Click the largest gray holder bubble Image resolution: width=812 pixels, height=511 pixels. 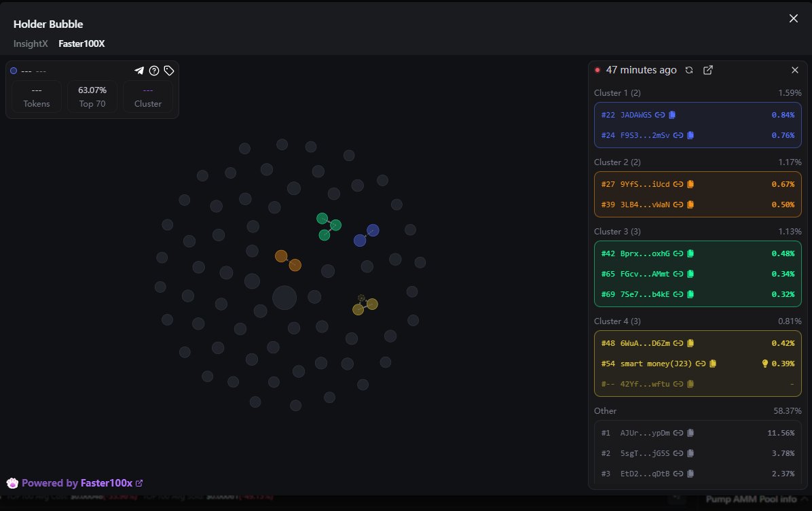284,298
